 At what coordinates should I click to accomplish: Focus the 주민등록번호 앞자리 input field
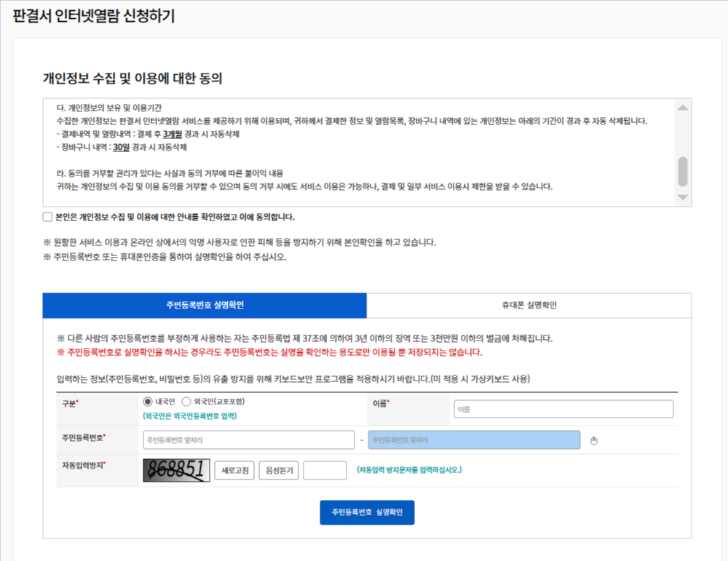point(249,439)
